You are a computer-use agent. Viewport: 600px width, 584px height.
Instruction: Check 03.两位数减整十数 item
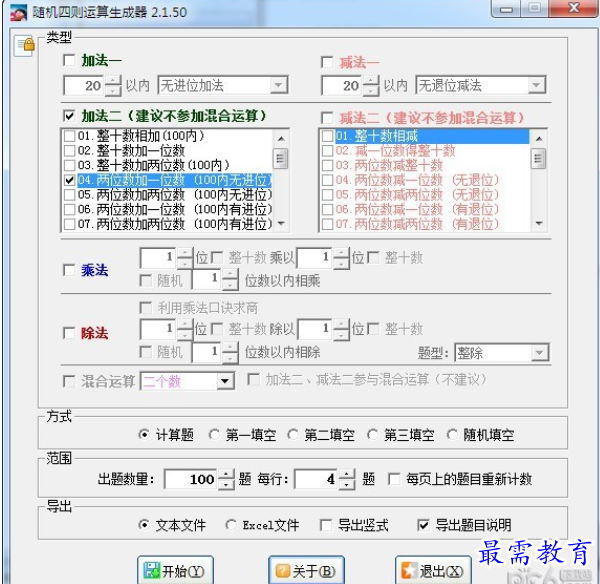pos(328,165)
